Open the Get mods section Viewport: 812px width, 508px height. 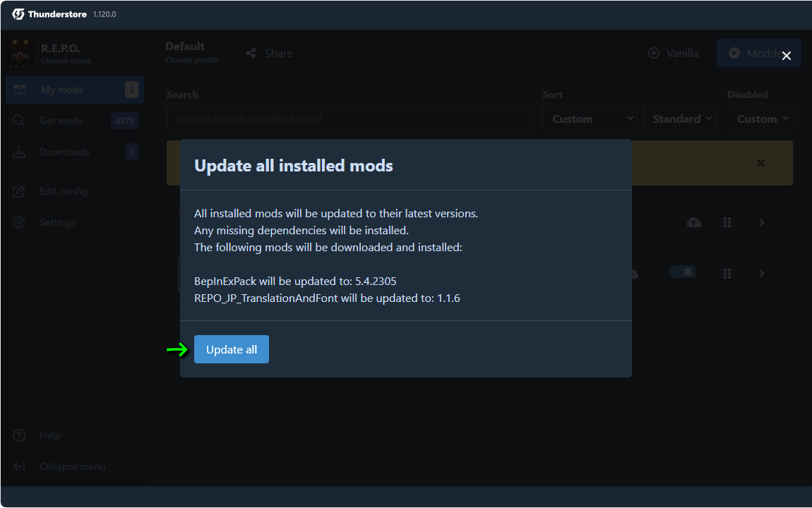pyautogui.click(x=75, y=121)
